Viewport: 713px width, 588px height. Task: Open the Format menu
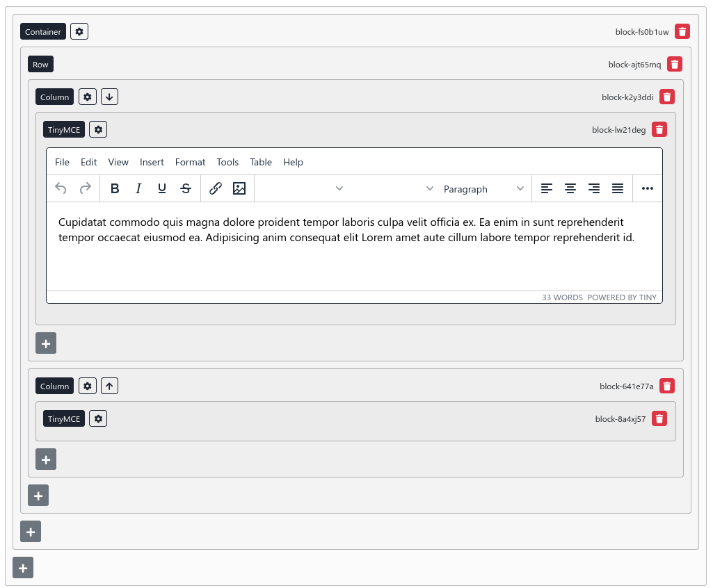point(190,162)
